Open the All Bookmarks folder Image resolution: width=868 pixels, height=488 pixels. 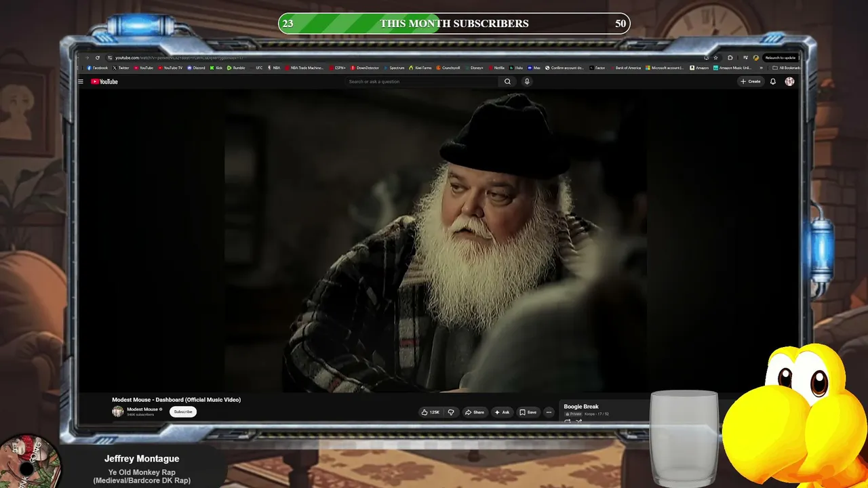pos(787,68)
